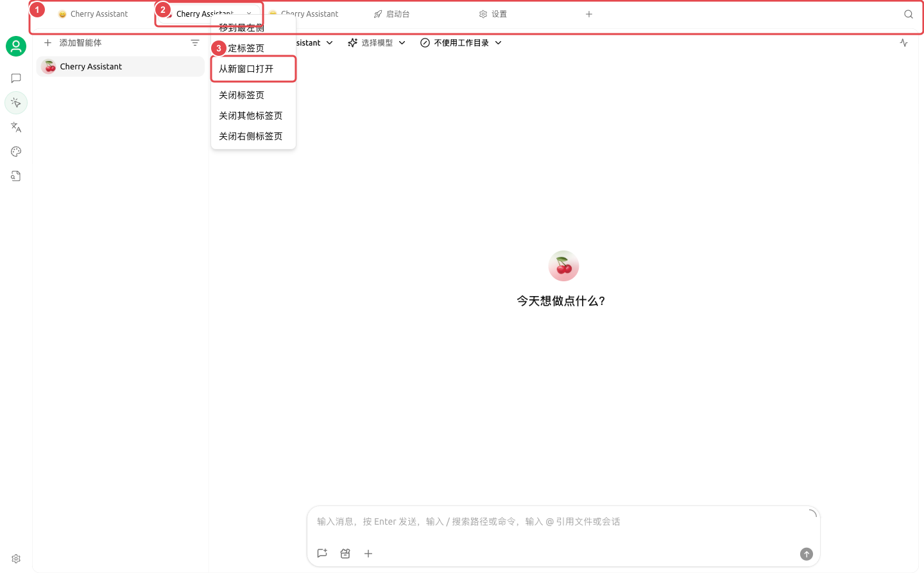Open the chat bubble icon in the sidebar
The width and height of the screenshot is (924, 578).
(x=16, y=78)
